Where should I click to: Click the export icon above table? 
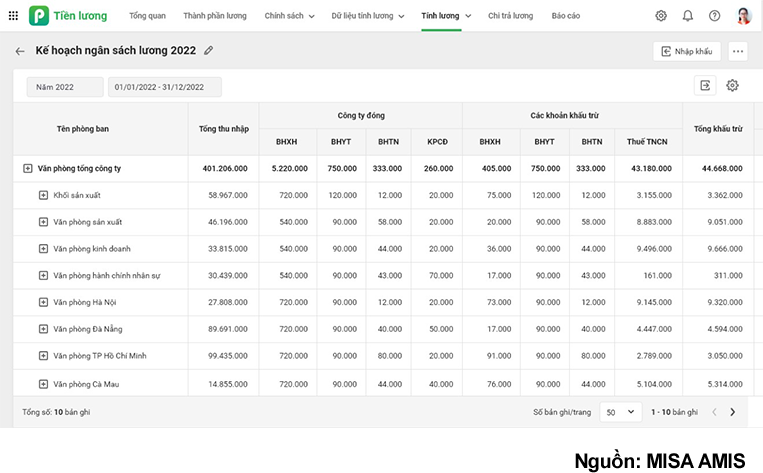point(705,86)
